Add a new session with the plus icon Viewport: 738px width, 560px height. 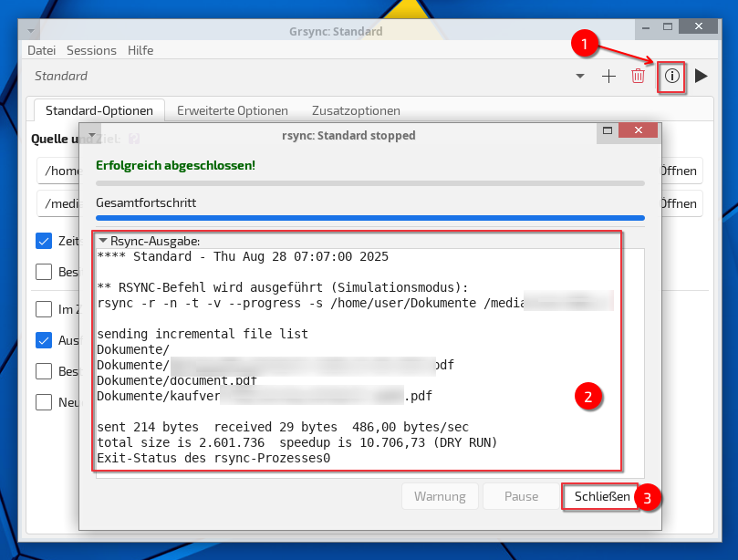tap(608, 77)
